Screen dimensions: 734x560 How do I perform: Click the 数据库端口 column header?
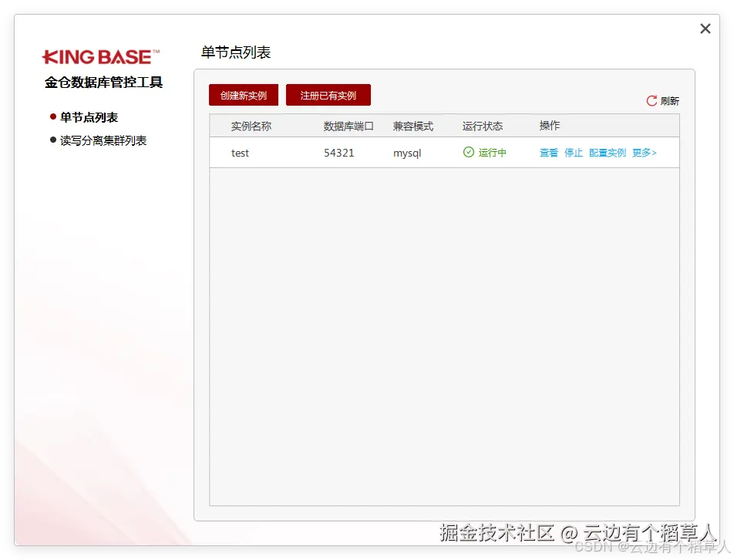coord(348,126)
